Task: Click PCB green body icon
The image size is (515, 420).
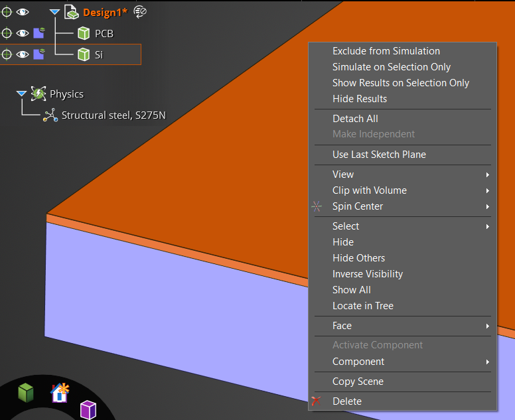Action: point(84,33)
